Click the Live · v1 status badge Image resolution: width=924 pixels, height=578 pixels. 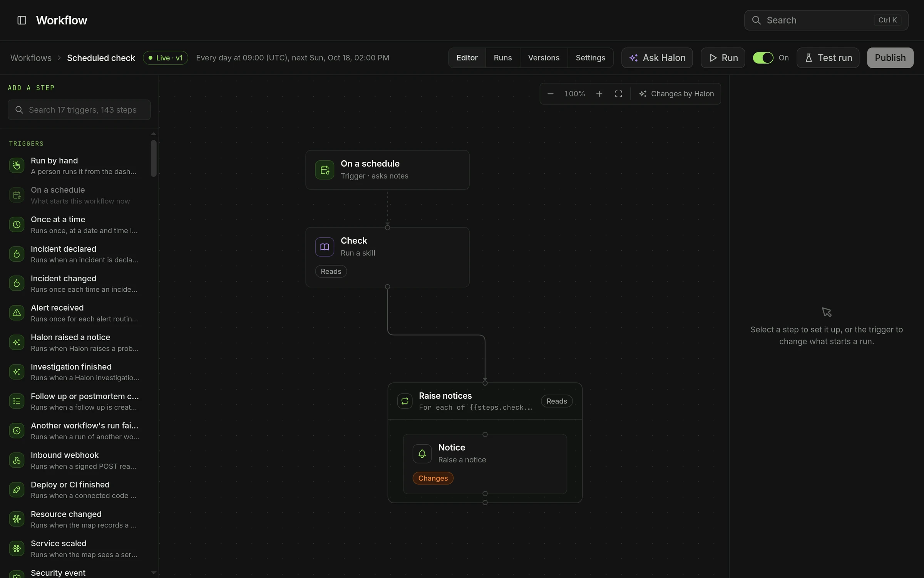(x=165, y=58)
